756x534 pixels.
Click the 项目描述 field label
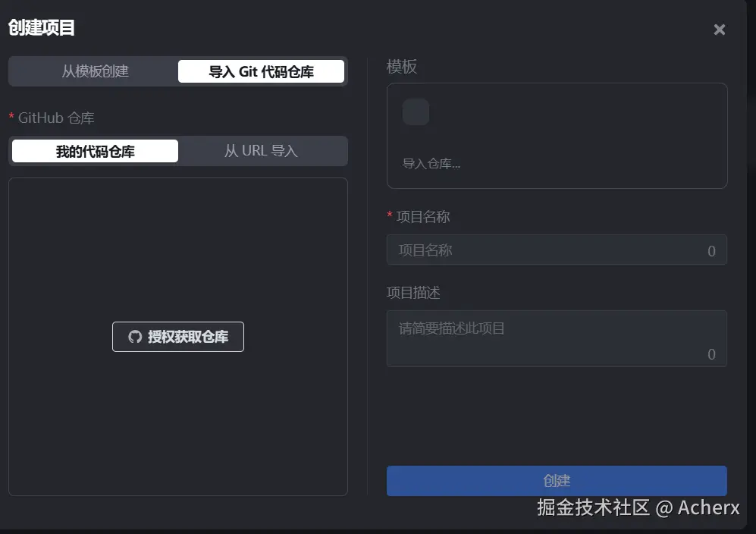tap(413, 293)
